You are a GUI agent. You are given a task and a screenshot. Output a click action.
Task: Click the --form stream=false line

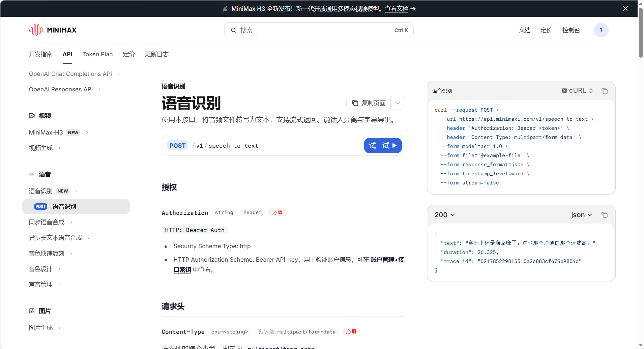pyautogui.click(x=470, y=183)
